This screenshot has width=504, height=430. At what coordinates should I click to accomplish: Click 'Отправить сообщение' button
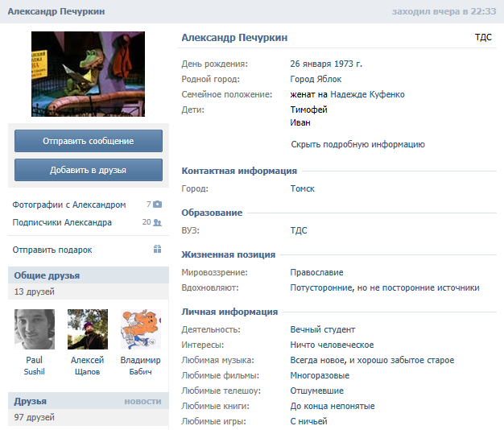pyautogui.click(x=89, y=141)
